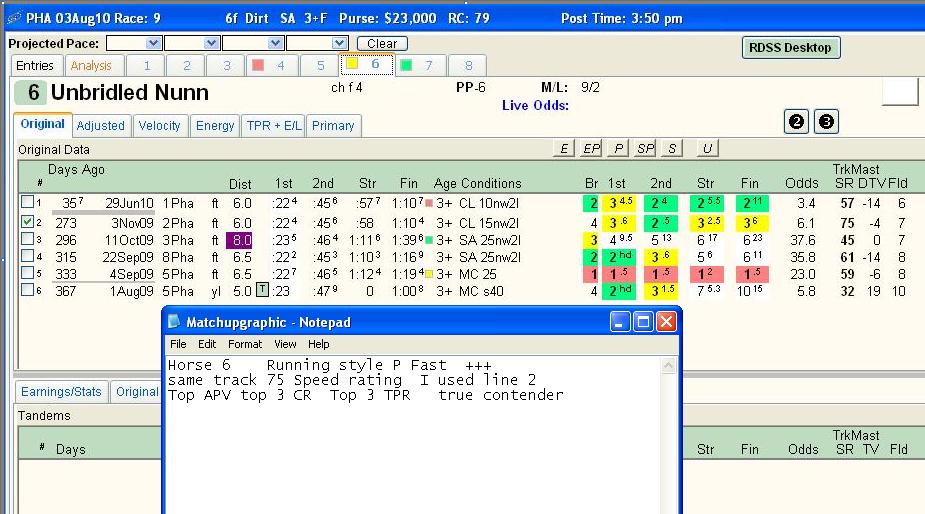Click the Notepad scrollbar up arrow
This screenshot has height=514, width=925.
(x=668, y=366)
